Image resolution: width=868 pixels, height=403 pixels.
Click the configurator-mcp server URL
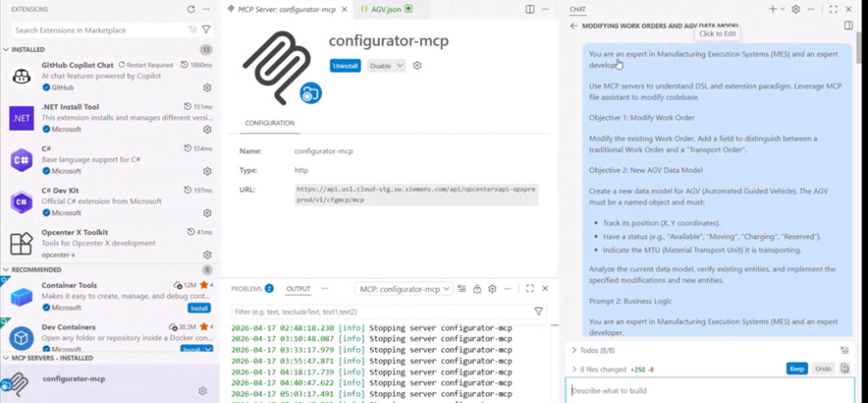(x=416, y=194)
